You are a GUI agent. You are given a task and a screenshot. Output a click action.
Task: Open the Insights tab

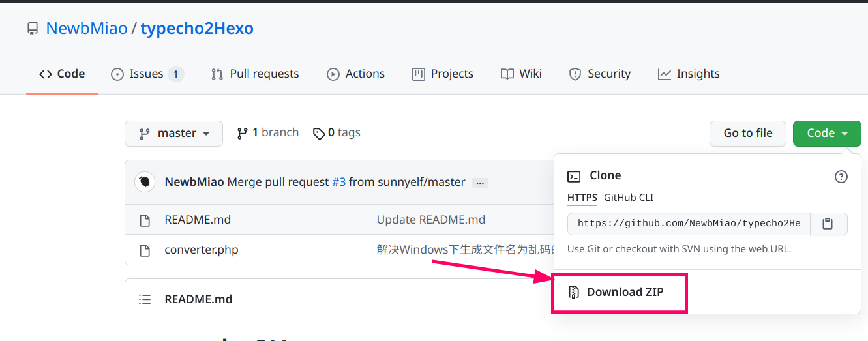tap(689, 74)
